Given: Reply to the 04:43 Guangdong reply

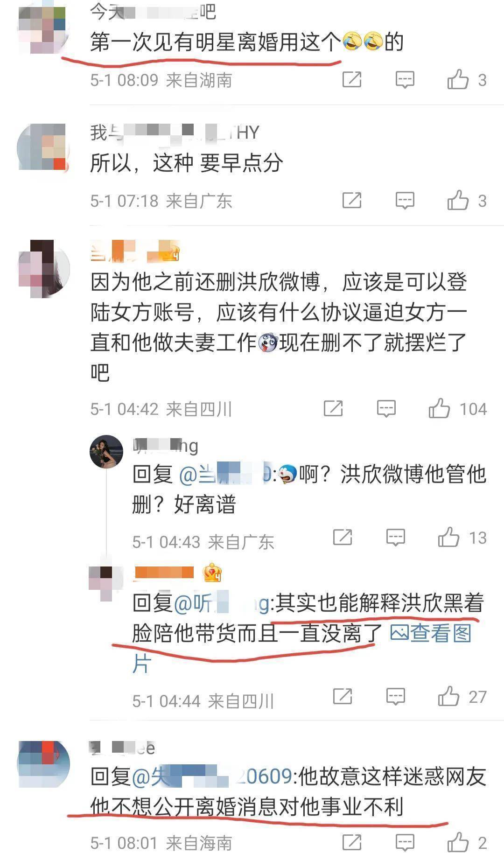Looking at the screenshot, I should tap(395, 538).
